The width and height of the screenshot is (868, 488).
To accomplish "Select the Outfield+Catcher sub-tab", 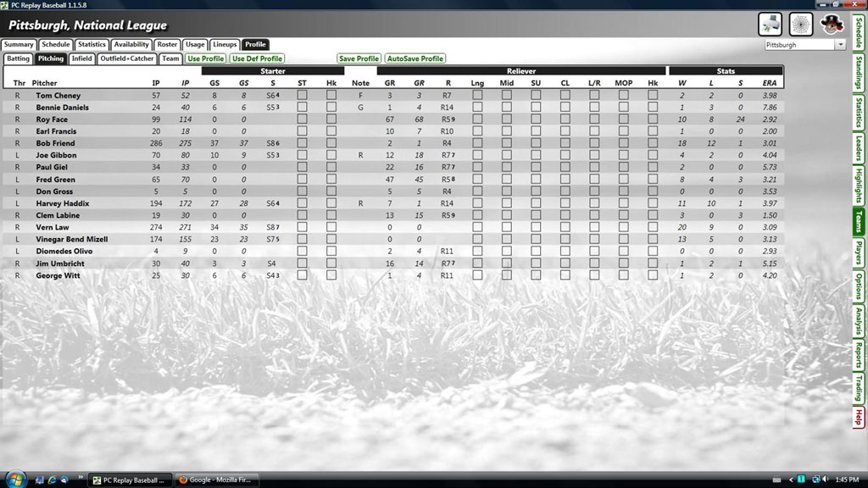I will coord(127,59).
